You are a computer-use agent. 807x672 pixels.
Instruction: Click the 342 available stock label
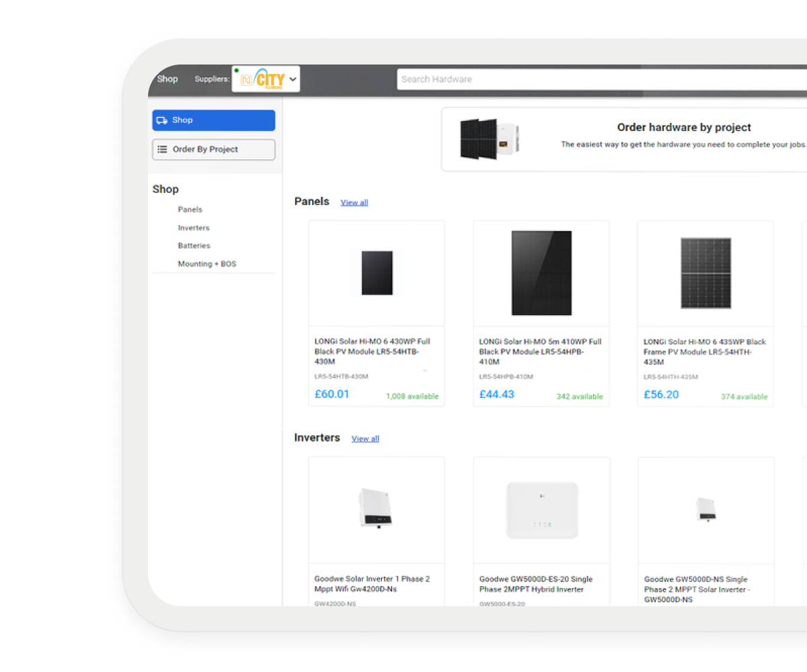(580, 396)
